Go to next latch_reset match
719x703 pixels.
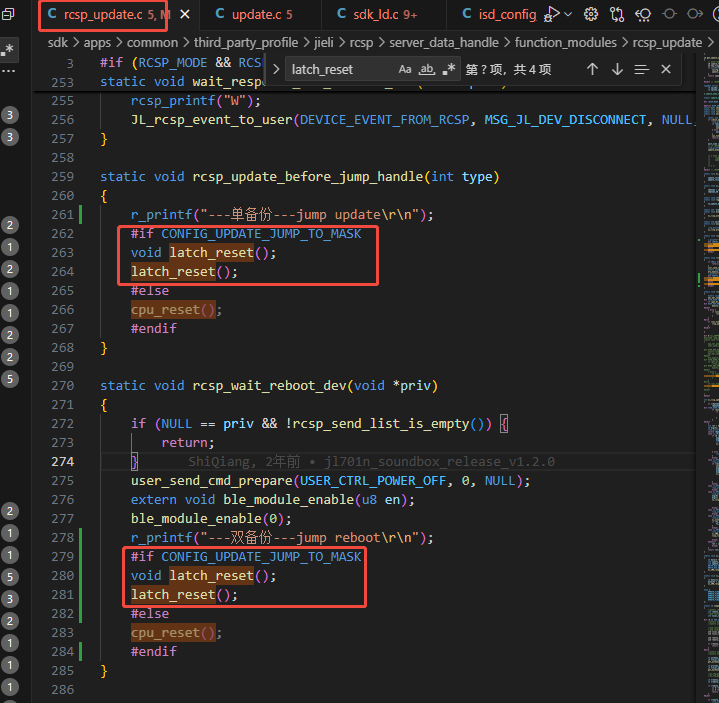click(x=617, y=69)
